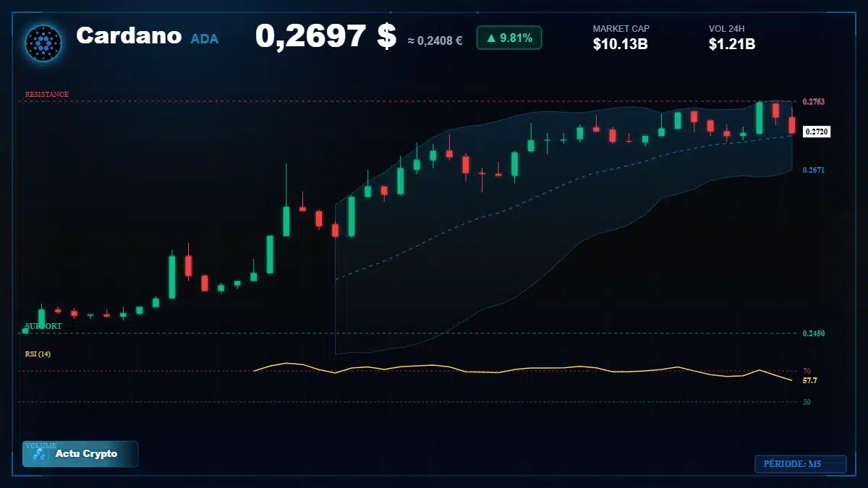Click the VOL 24H label
868x488 pixels.
pos(727,29)
